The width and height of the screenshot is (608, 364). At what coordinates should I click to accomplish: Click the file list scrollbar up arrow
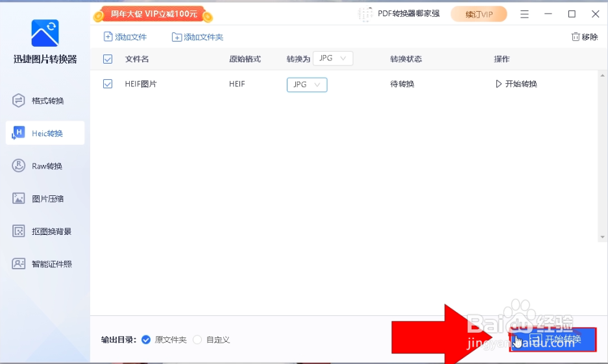click(602, 76)
